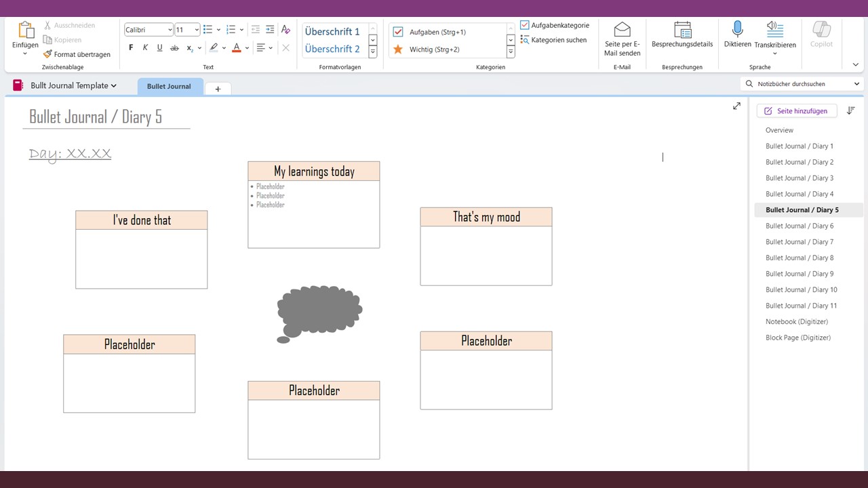
Task: Open the Notizbücher durchsuchen scope dropdown
Action: 856,84
